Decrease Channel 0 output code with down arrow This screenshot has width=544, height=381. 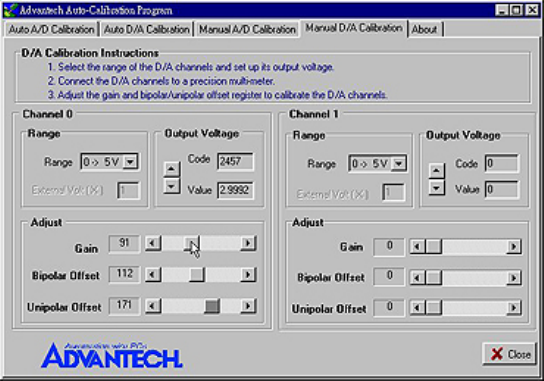click(x=172, y=186)
